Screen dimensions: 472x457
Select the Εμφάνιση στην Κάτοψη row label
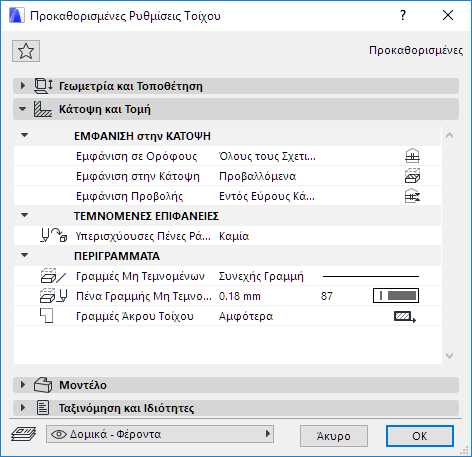click(x=138, y=176)
